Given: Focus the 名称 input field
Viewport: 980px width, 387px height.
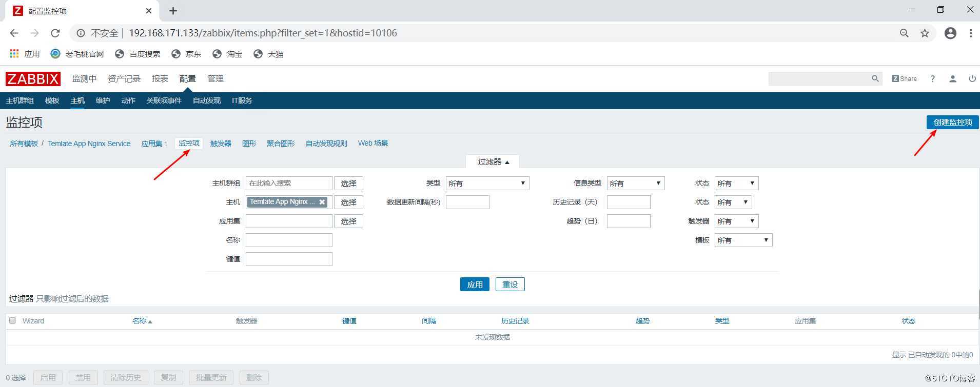Looking at the screenshot, I should coord(289,240).
